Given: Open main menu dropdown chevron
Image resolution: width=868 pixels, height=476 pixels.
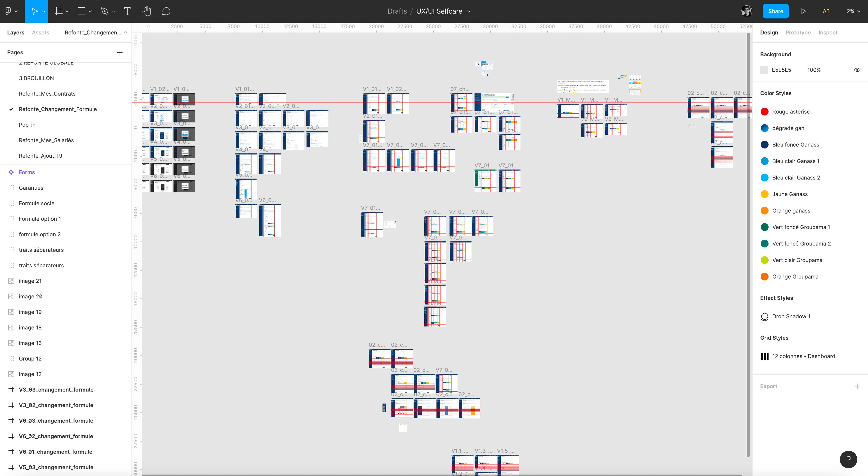Looking at the screenshot, I should (x=16, y=11).
